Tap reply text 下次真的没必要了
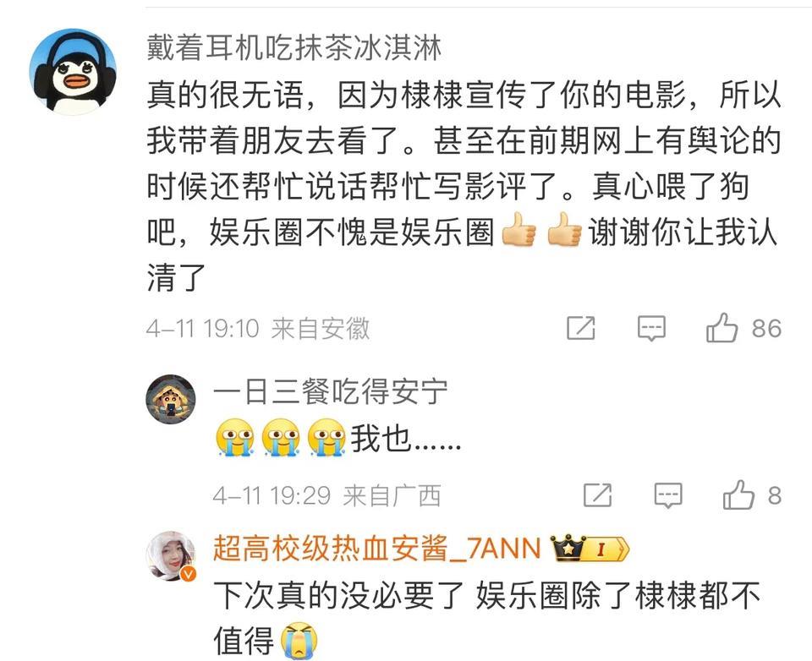Image resolution: width=812 pixels, height=661 pixels. click(x=338, y=595)
